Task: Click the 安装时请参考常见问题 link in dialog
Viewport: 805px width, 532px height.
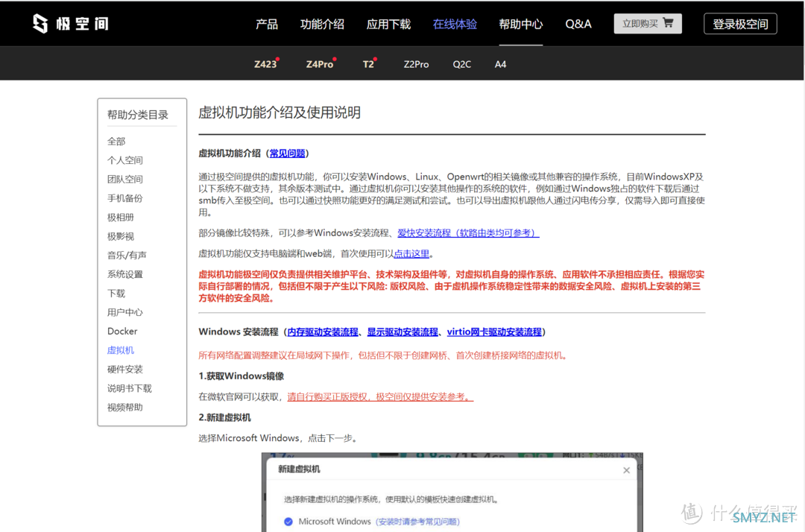Action: coord(417,522)
